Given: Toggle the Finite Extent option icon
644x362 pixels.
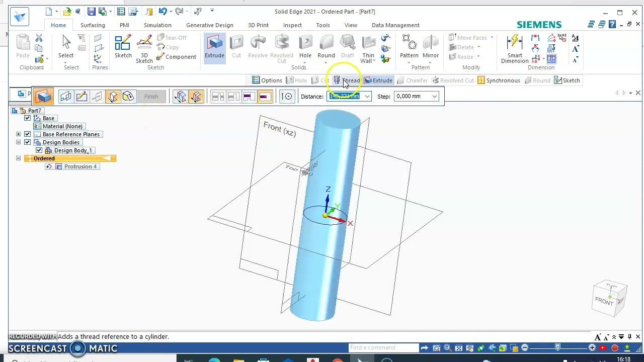Looking at the screenshot, I should coord(264,97).
